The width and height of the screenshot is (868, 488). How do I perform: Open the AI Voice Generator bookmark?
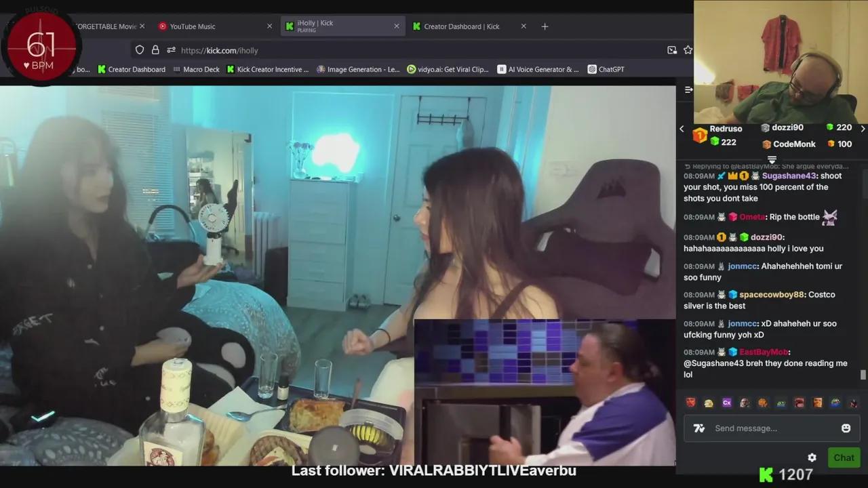click(538, 69)
